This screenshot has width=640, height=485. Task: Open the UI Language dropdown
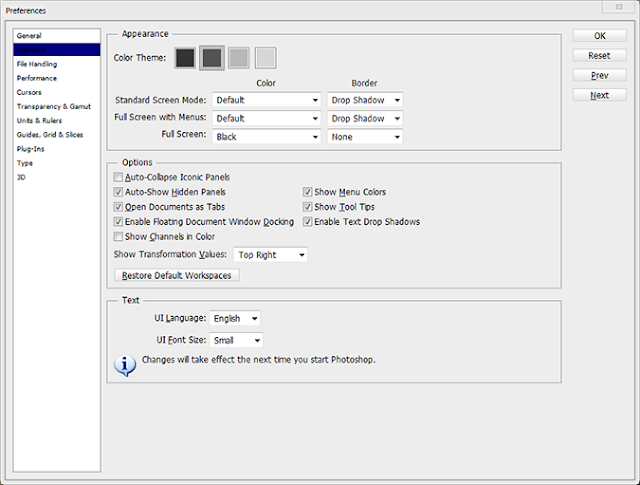pos(235,318)
